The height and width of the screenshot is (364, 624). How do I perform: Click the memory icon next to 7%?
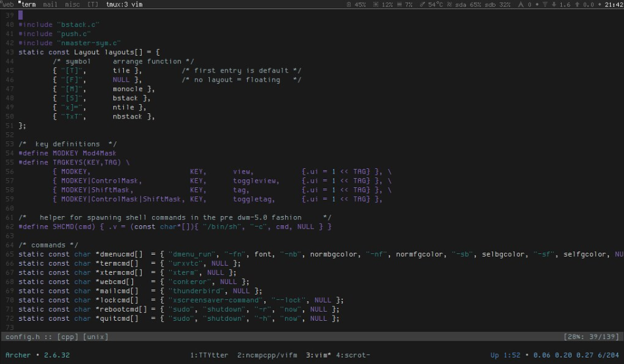(400, 5)
